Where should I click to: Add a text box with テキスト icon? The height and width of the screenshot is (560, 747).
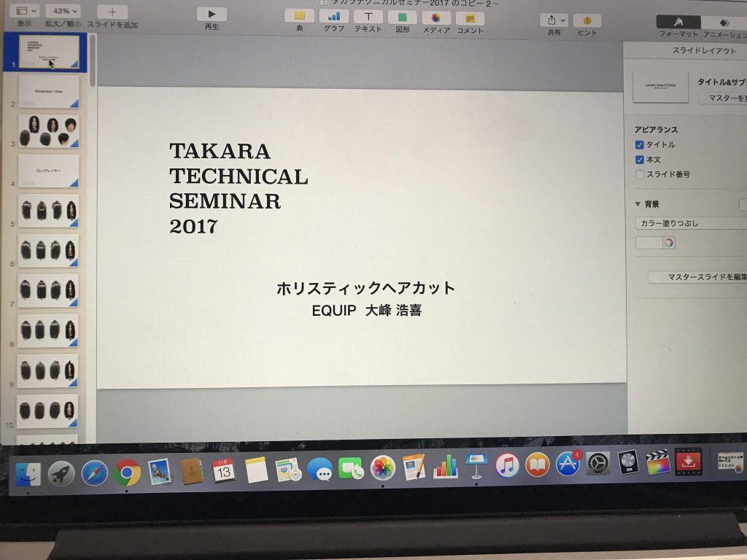[x=368, y=16]
